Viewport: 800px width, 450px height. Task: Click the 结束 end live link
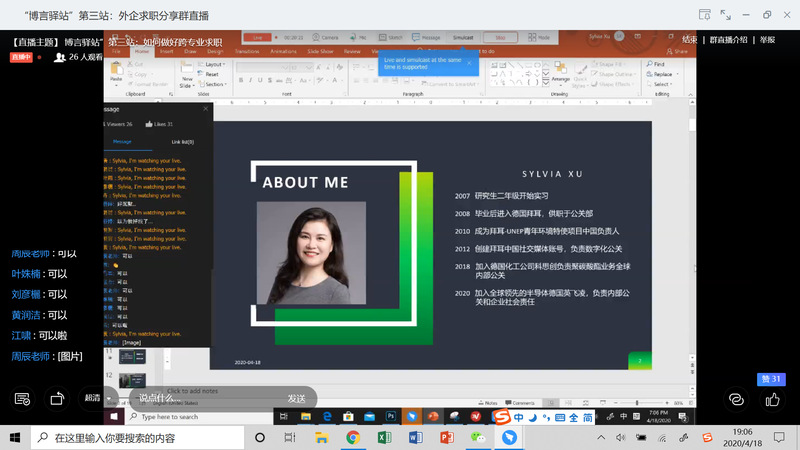689,40
